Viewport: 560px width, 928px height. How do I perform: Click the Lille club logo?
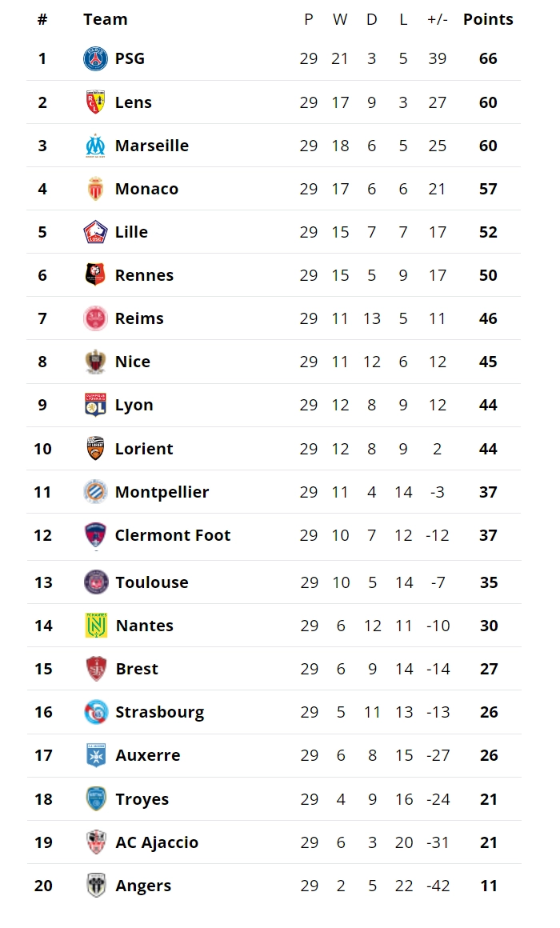point(95,232)
